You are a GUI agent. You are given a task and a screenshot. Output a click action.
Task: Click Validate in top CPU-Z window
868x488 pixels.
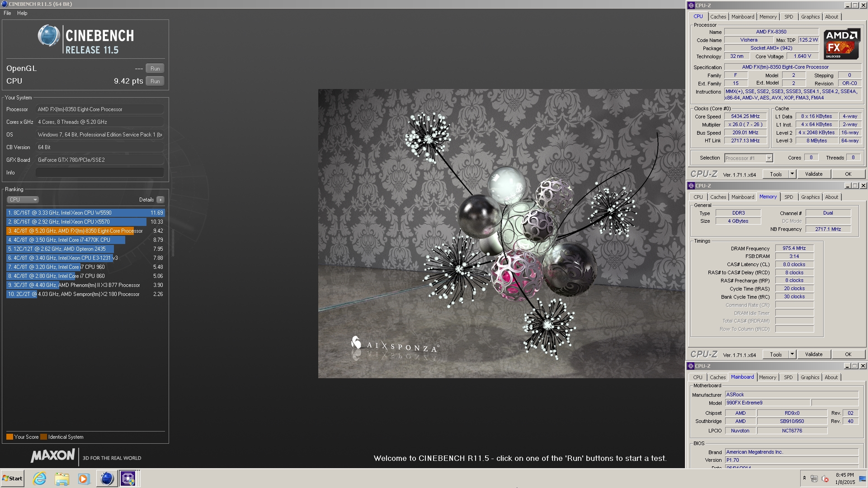click(814, 174)
